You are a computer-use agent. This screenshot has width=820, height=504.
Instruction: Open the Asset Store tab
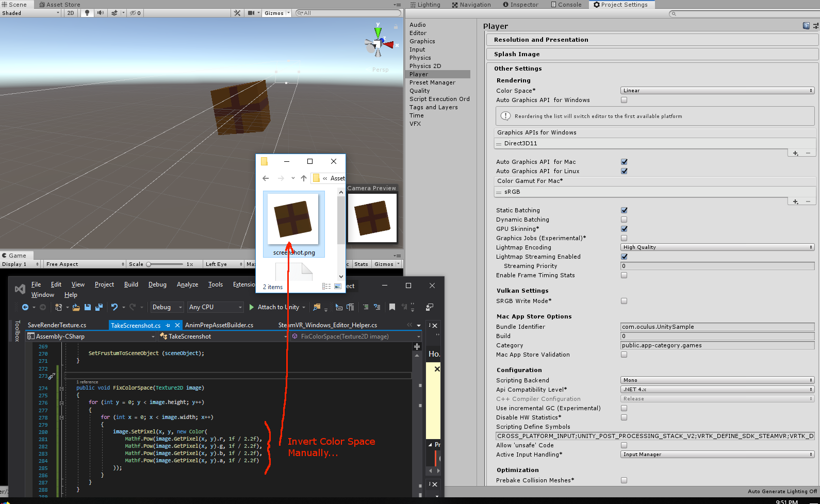pos(60,5)
